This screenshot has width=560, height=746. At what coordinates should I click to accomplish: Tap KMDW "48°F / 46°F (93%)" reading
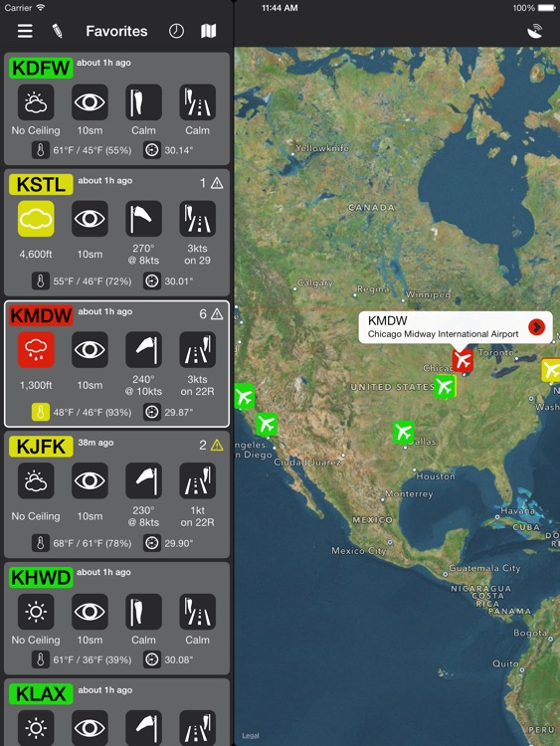pos(93,413)
